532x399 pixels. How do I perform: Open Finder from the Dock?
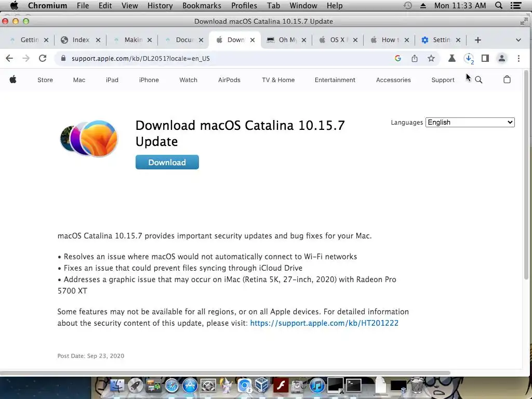pos(117,385)
